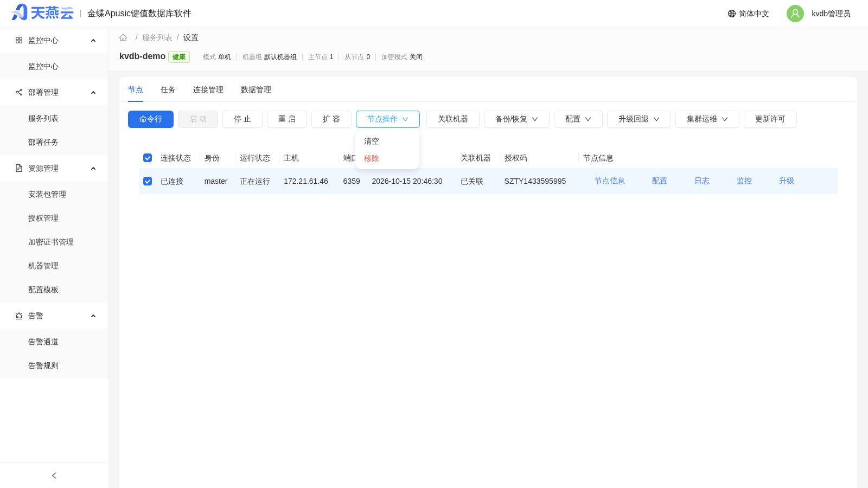The image size is (868, 488).
Task: Click the green user avatar icon
Action: coord(795,14)
